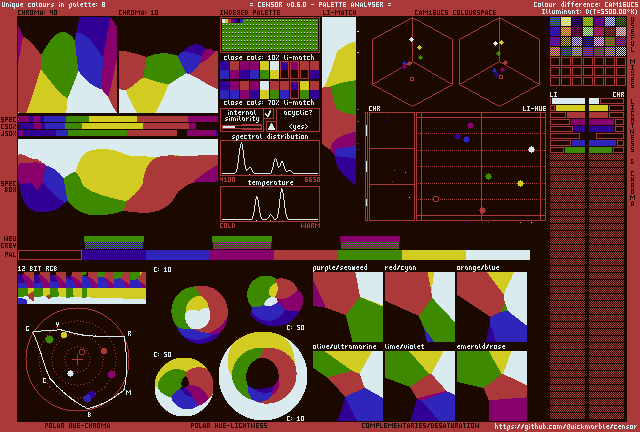Click the large white ring polar hue-lightness chart
The height and width of the screenshot is (432, 640).
[x=263, y=376]
